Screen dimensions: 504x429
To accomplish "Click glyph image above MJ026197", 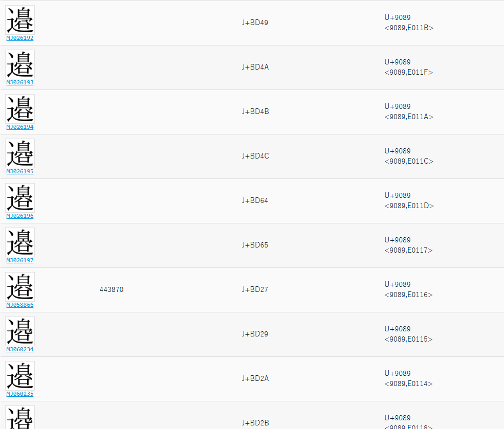I will click(x=20, y=242).
